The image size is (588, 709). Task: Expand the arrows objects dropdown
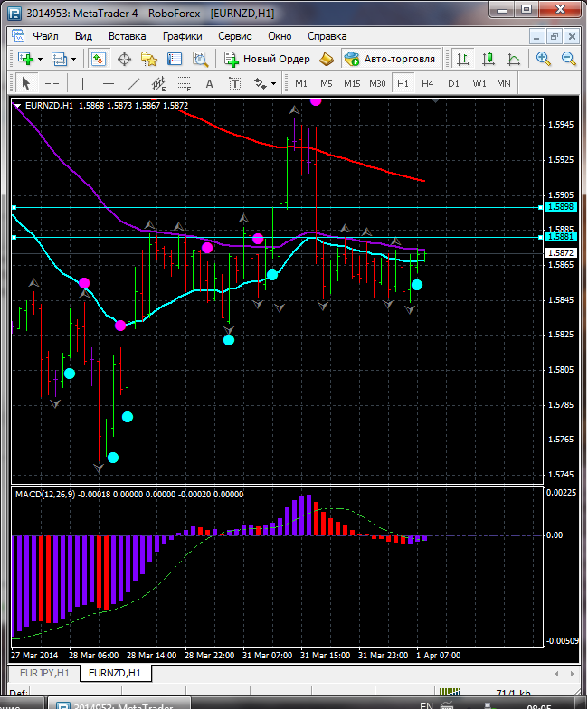pos(273,83)
